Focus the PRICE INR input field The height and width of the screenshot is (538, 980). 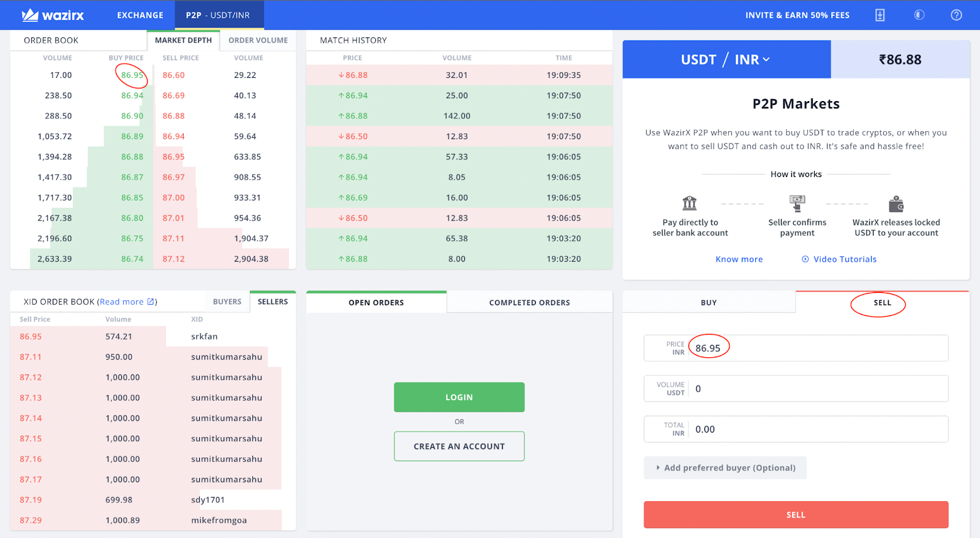pyautogui.click(x=796, y=348)
